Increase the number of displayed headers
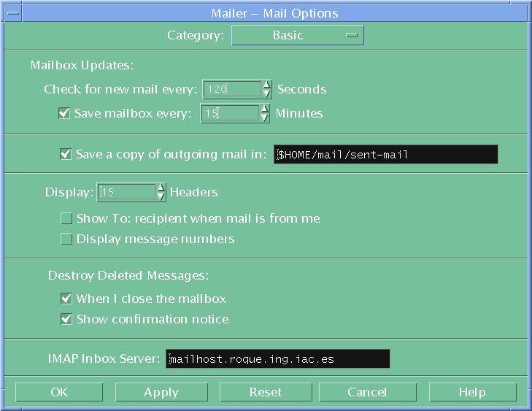This screenshot has width=532, height=411. [x=161, y=187]
